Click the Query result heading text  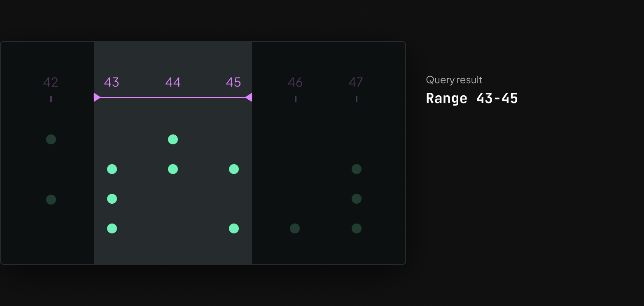pos(454,80)
